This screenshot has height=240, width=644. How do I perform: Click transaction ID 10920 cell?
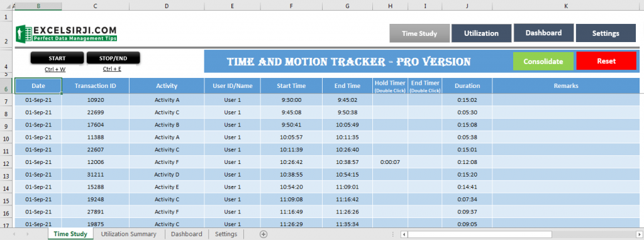tap(96, 100)
